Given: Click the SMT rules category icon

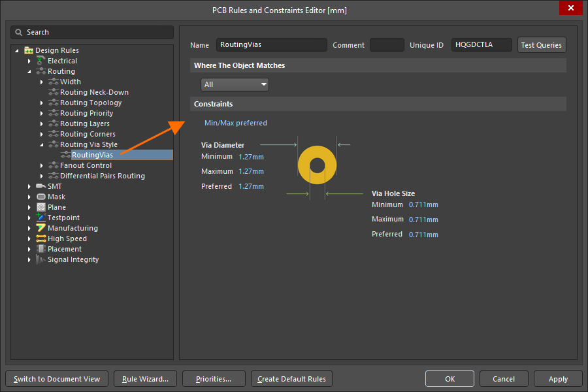Looking at the screenshot, I should [x=41, y=186].
